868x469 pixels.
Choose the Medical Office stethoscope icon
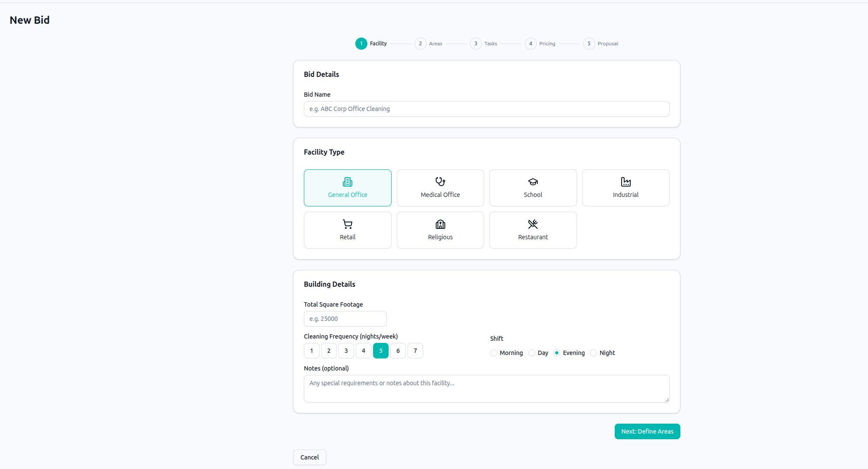point(440,182)
